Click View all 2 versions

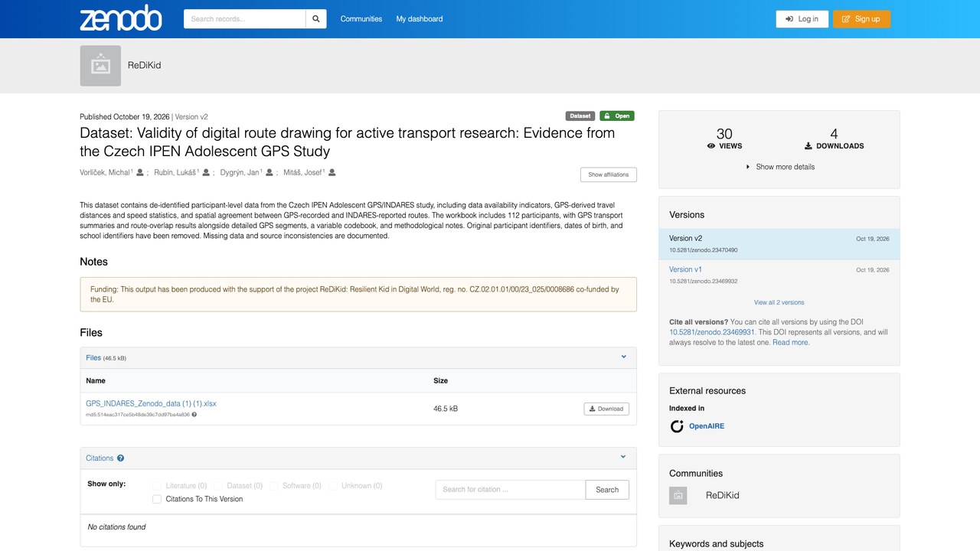pyautogui.click(x=779, y=302)
